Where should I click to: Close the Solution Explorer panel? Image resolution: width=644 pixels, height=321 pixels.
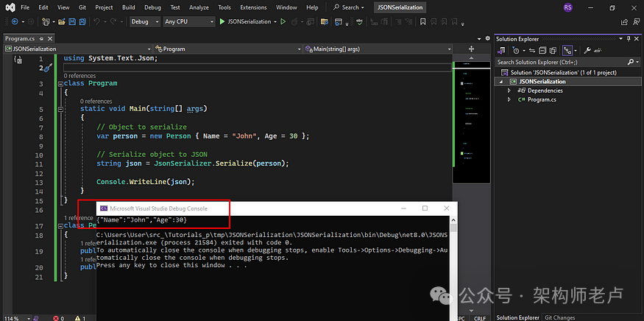(x=637, y=39)
